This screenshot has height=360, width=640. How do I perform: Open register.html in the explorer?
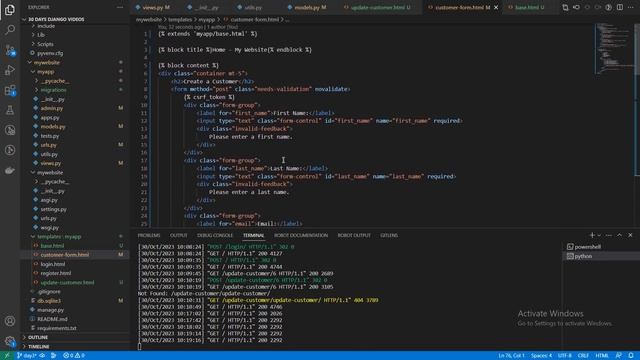[56, 273]
